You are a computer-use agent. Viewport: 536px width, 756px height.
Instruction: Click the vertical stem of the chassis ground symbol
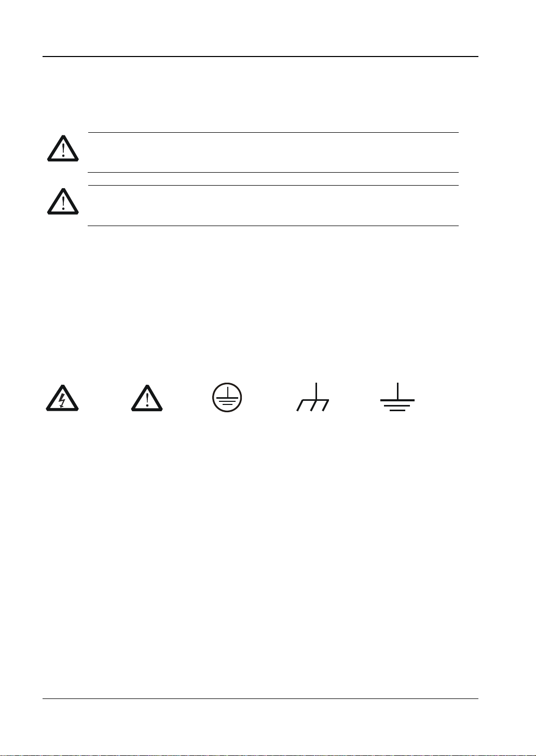coord(316,391)
